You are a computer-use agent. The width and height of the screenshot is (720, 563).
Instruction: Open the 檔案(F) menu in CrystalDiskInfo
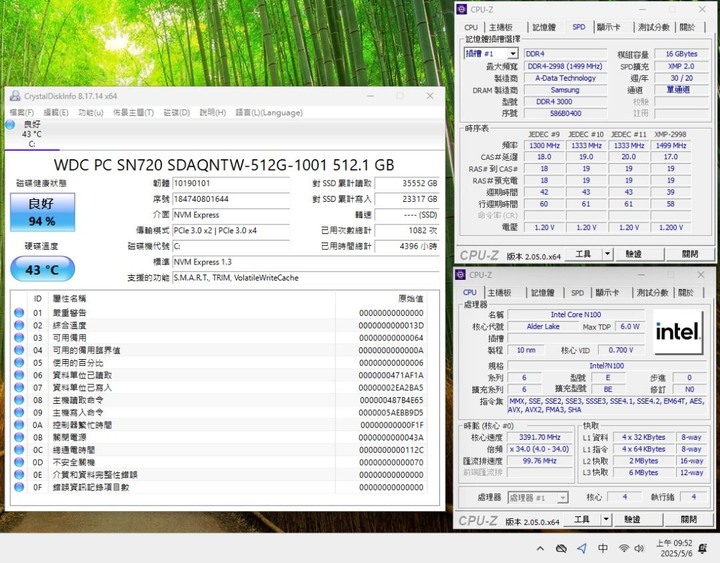tap(22, 113)
